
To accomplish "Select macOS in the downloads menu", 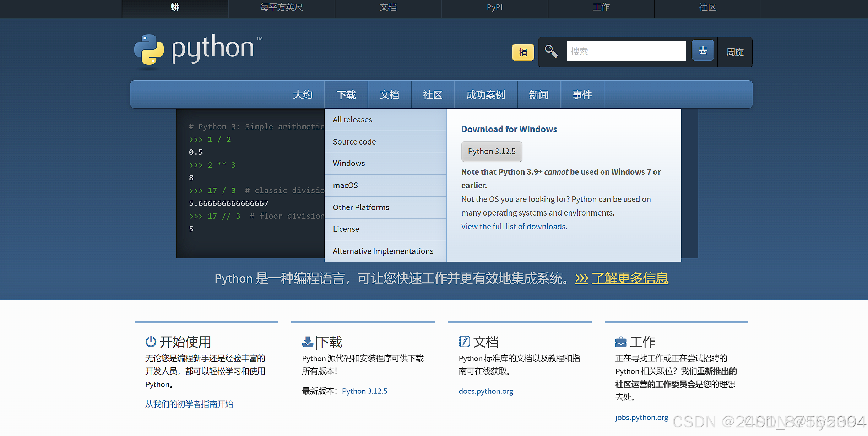I will (x=345, y=186).
